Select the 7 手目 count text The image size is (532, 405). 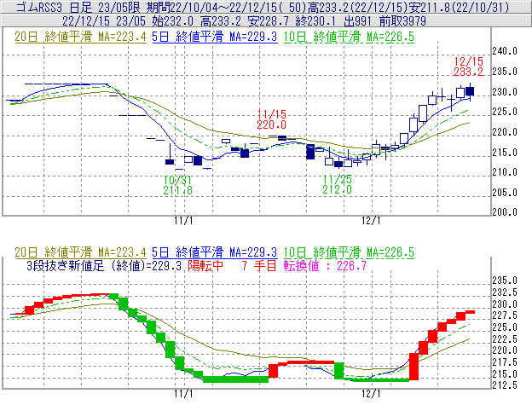pos(259,265)
